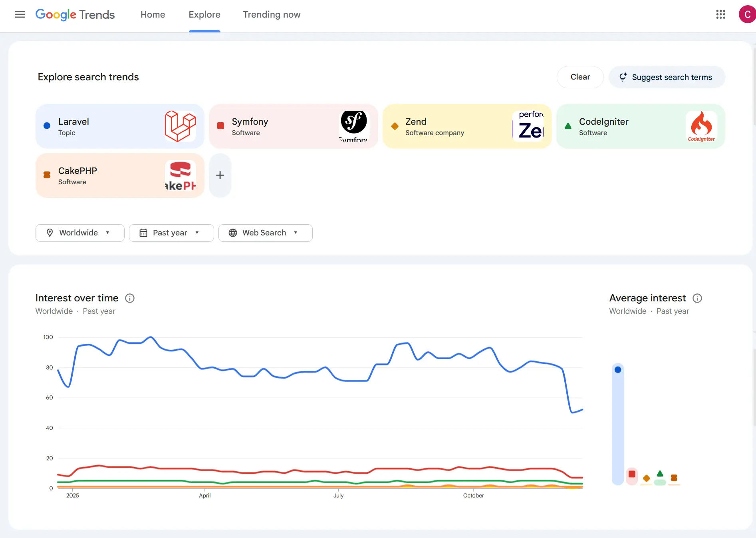
Task: Select the Laravel average interest bar
Action: (618, 424)
